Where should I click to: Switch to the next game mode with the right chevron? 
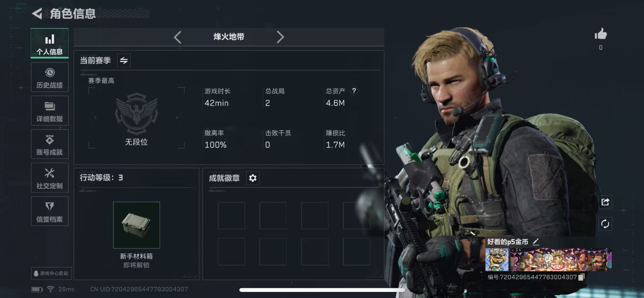[x=280, y=37]
